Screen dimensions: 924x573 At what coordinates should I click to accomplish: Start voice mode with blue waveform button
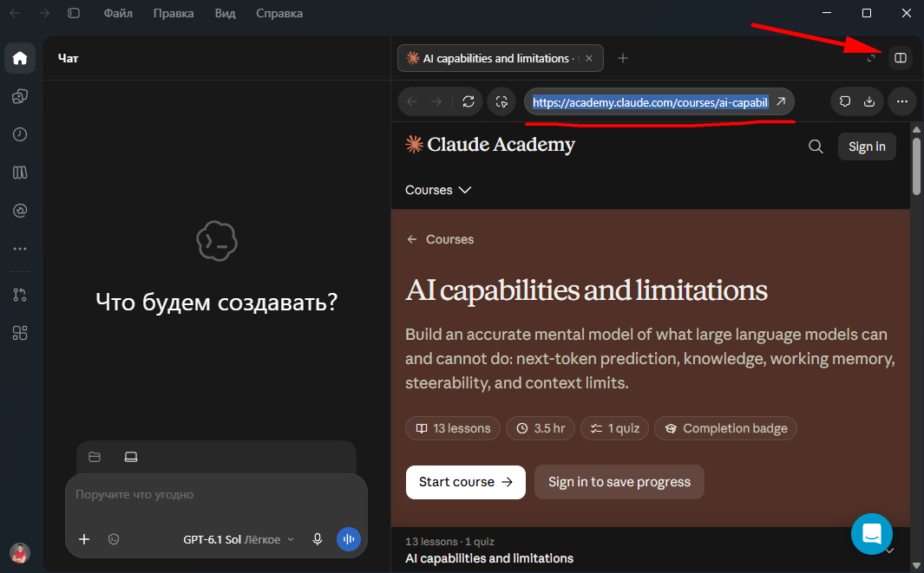349,539
